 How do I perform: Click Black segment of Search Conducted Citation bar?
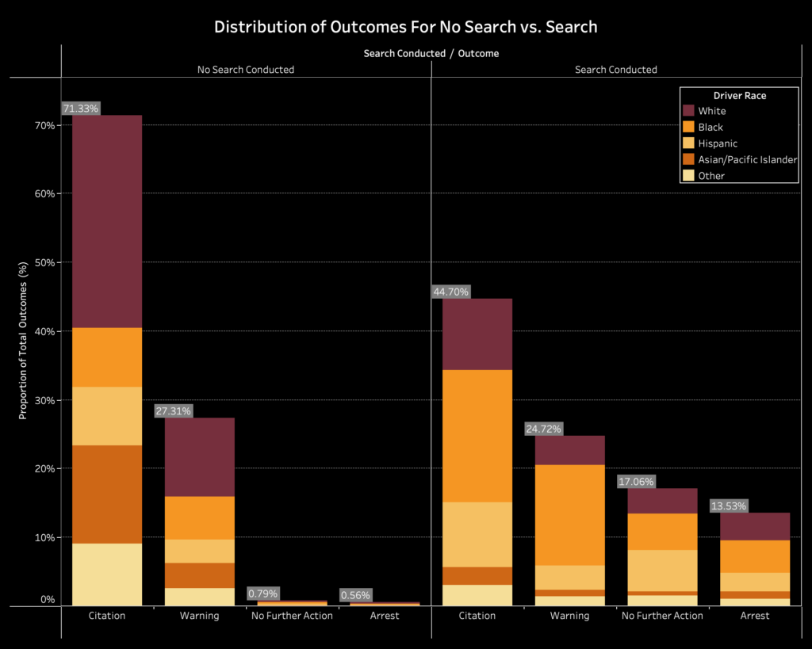point(477,436)
